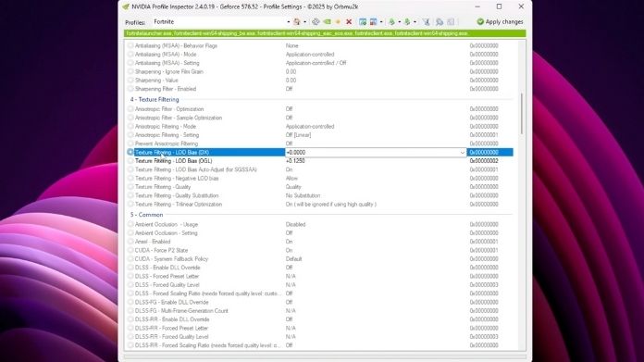This screenshot has height=362, width=644.
Task: Click the bar chart toolbar icon
Action: (451, 22)
